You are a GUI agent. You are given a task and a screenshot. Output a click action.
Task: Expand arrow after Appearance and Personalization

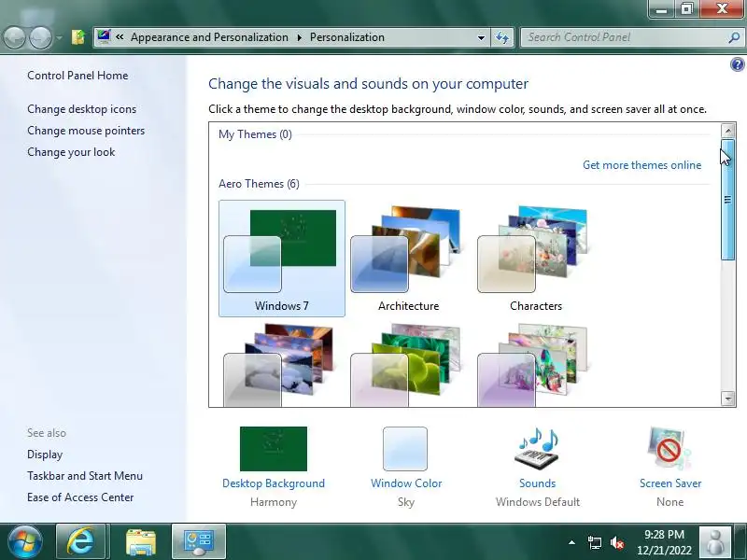pyautogui.click(x=299, y=37)
